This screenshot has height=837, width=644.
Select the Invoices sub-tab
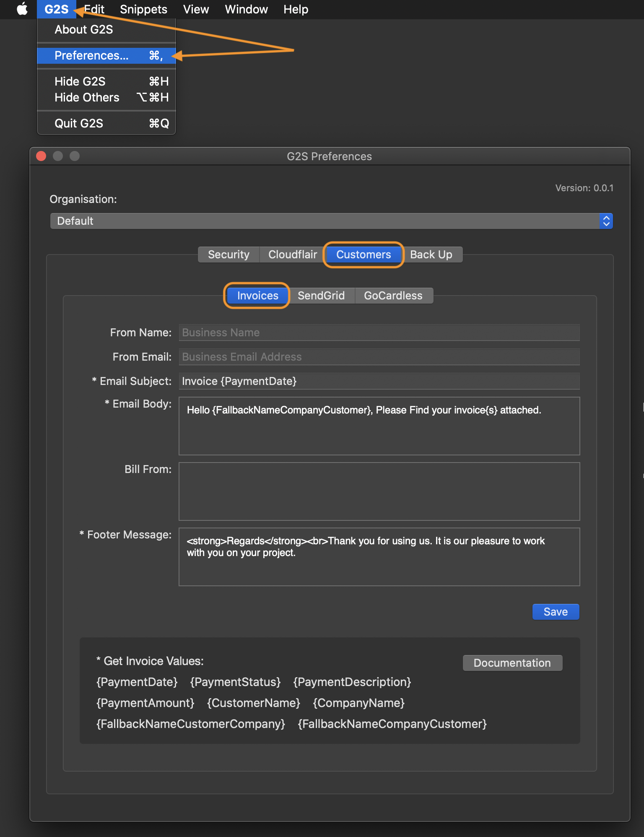(x=257, y=296)
